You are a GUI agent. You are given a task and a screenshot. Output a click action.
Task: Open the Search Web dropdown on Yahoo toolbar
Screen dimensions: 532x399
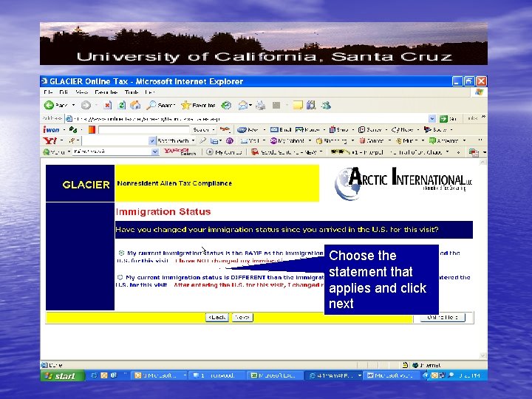tap(194, 140)
